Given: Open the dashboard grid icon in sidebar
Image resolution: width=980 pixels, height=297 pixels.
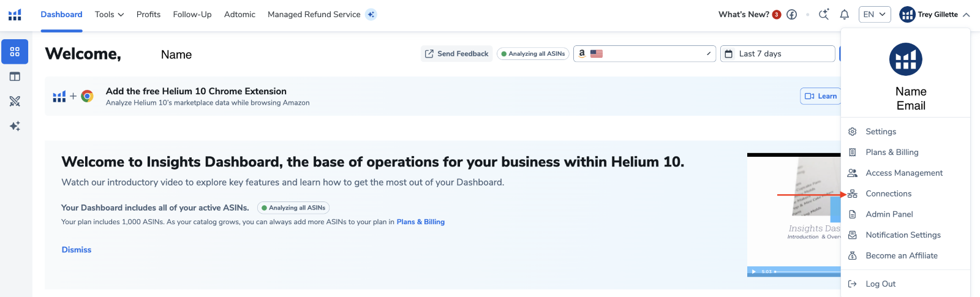Looking at the screenshot, I should coord(15,52).
